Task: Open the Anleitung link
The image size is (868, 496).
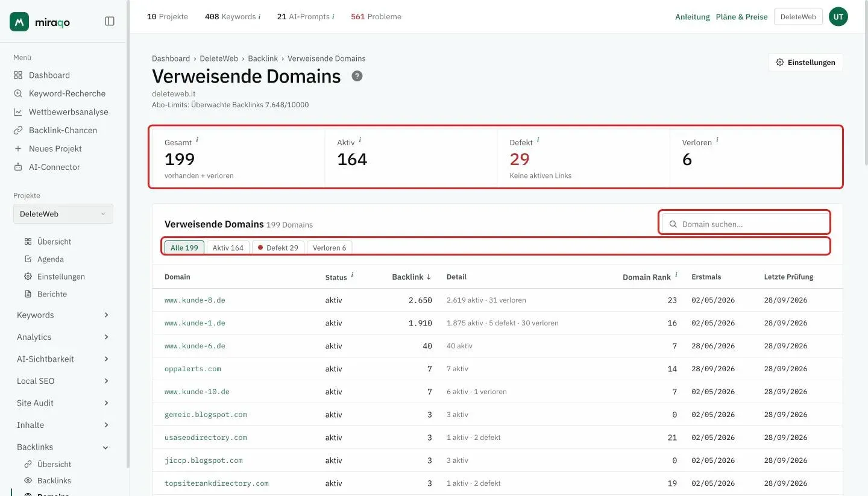Action: tap(693, 17)
